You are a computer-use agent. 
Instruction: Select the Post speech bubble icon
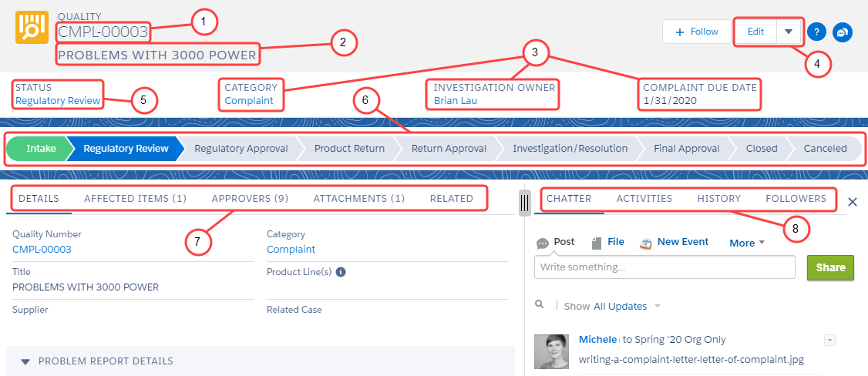point(543,243)
